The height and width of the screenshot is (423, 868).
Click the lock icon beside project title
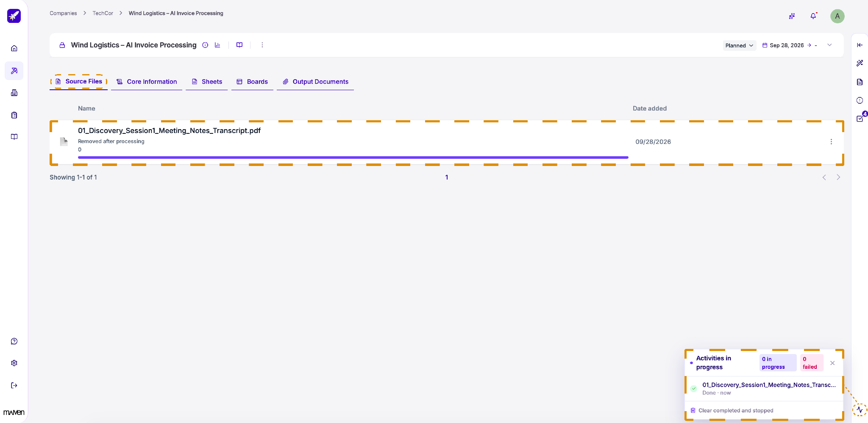point(62,45)
